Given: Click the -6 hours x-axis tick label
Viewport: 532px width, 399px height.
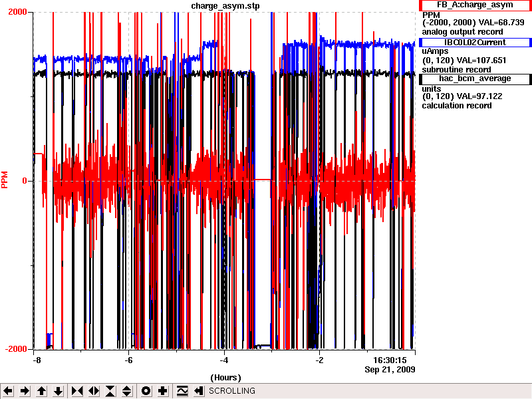Looking at the screenshot, I should pos(128,360).
